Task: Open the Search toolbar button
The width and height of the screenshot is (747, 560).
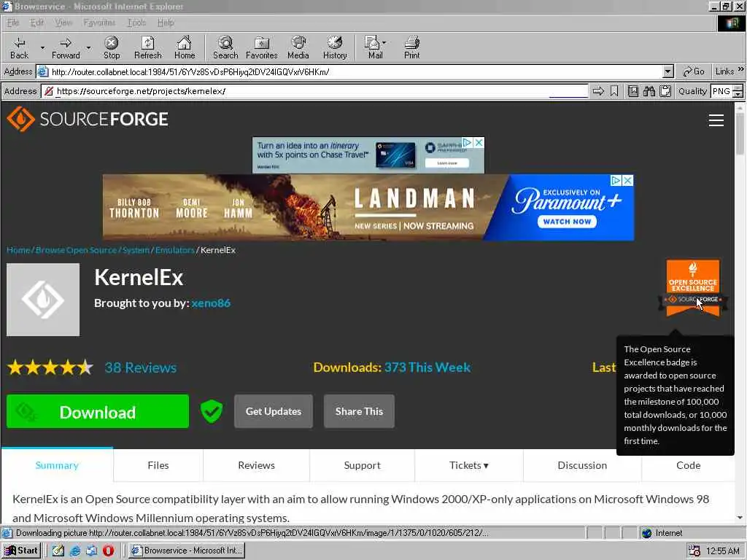Action: (225, 47)
